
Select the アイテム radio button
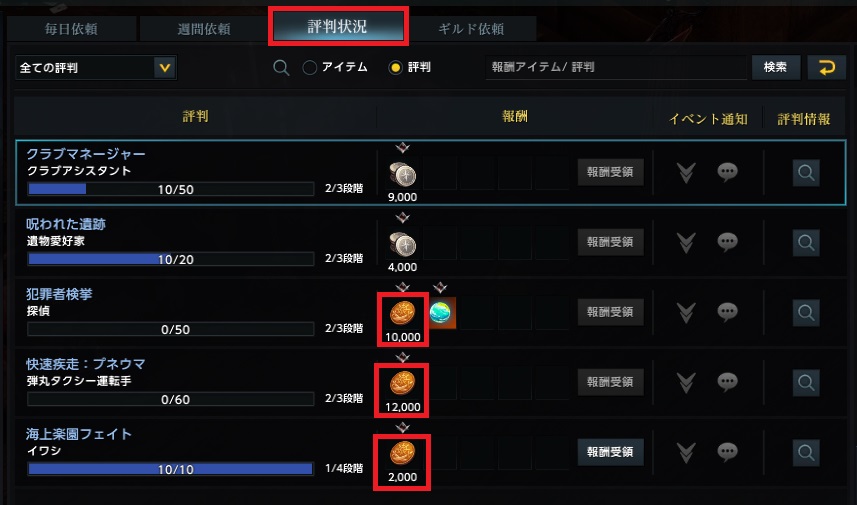(x=309, y=68)
